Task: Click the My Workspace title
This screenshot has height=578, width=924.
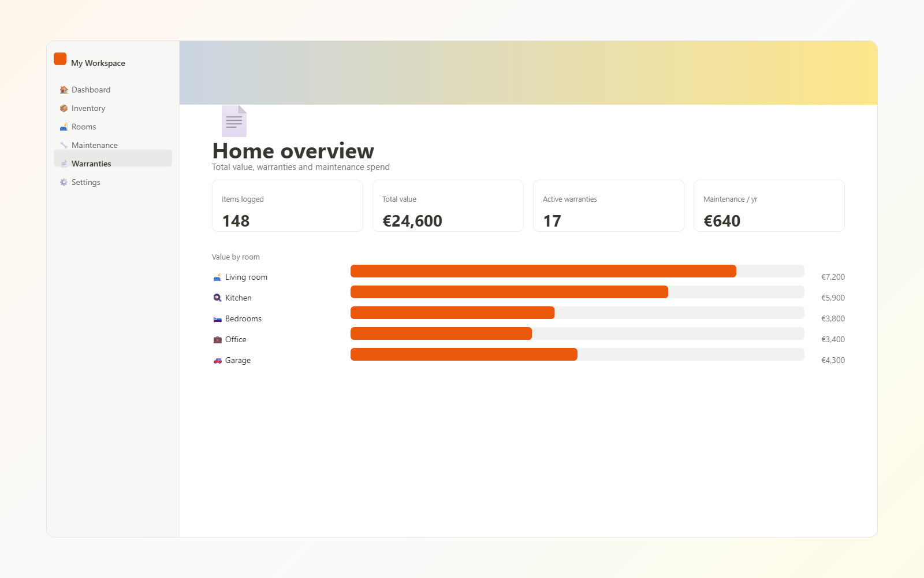Action: tap(98, 63)
